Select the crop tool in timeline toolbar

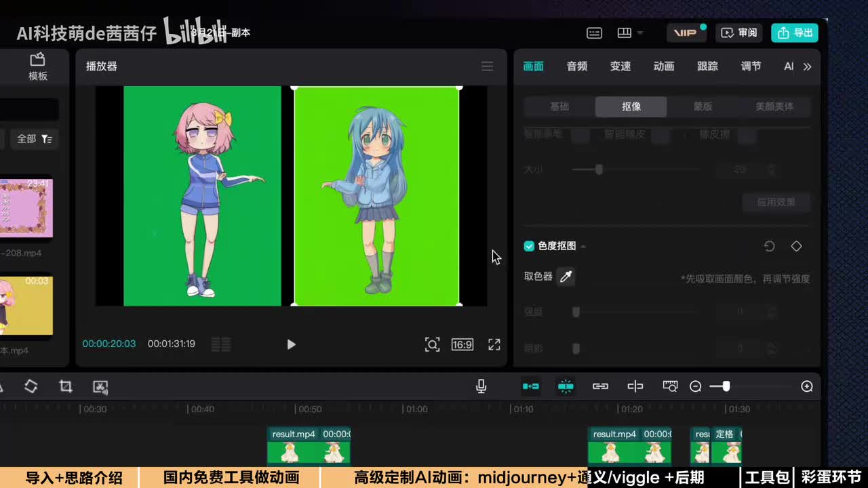[66, 386]
